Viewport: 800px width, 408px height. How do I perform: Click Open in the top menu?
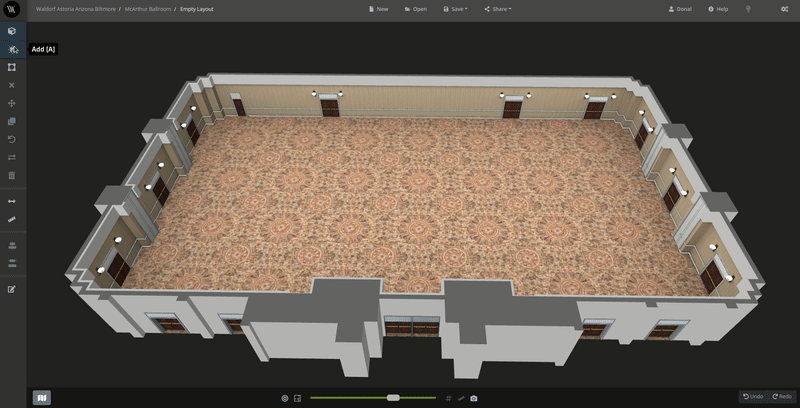pos(416,9)
